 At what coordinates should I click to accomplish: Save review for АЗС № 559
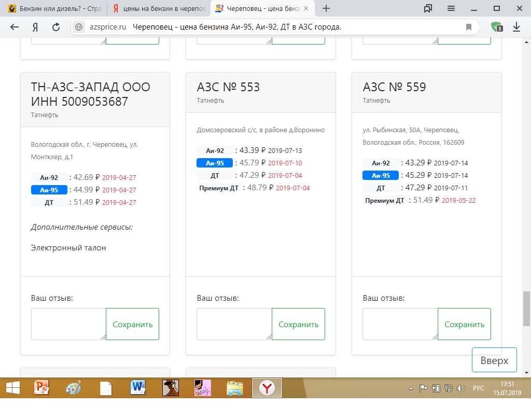tap(464, 324)
